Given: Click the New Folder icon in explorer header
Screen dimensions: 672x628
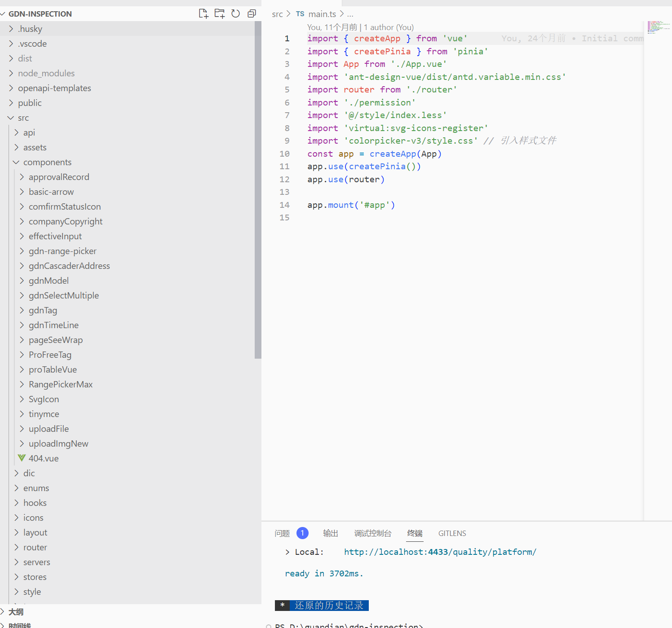Looking at the screenshot, I should 220,13.
